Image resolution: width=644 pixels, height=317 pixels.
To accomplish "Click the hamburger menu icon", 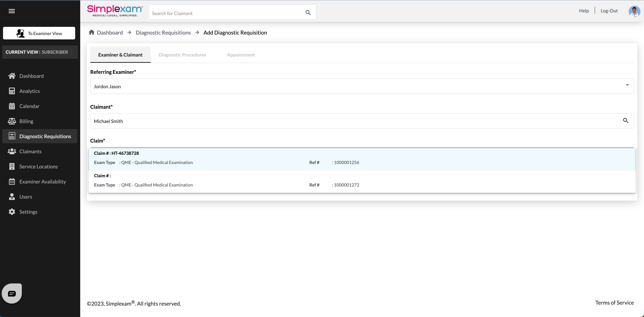I will pyautogui.click(x=12, y=11).
